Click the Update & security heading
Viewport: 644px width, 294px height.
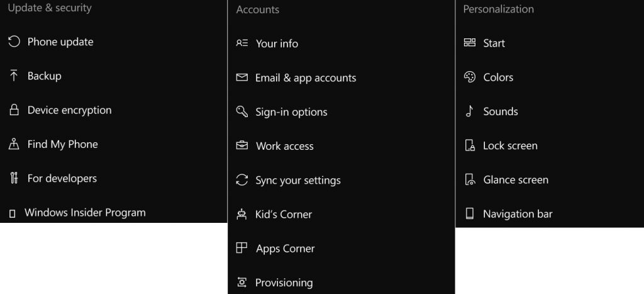pos(50,8)
